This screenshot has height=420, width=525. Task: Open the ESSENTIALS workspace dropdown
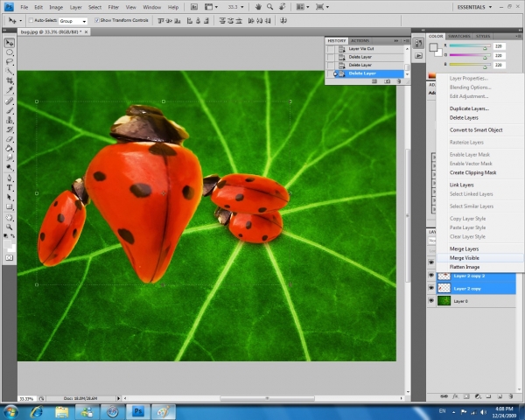pyautogui.click(x=474, y=7)
